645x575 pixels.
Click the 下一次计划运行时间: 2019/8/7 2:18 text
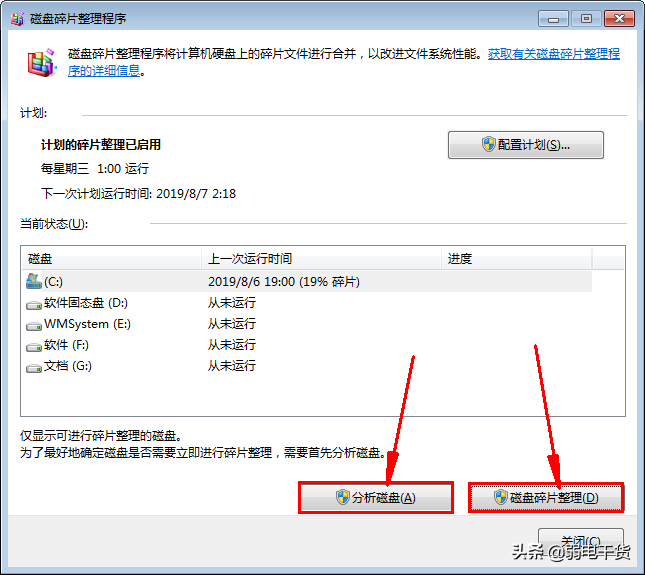click(x=138, y=193)
